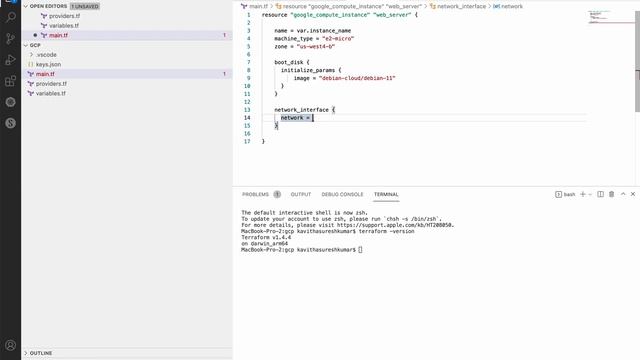Close the terminal panel

pyautogui.click(x=633, y=194)
